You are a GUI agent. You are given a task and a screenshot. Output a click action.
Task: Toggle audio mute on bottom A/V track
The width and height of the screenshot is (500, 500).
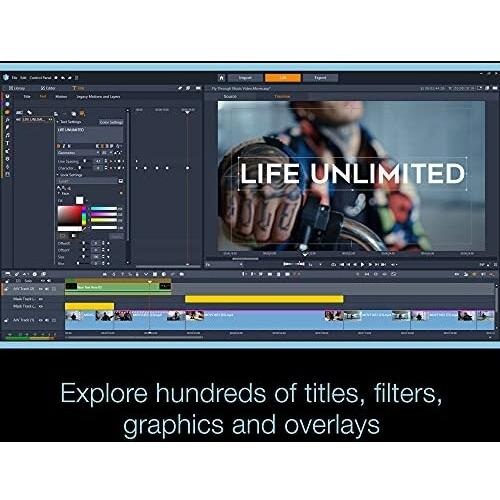pyautogui.click(x=47, y=320)
